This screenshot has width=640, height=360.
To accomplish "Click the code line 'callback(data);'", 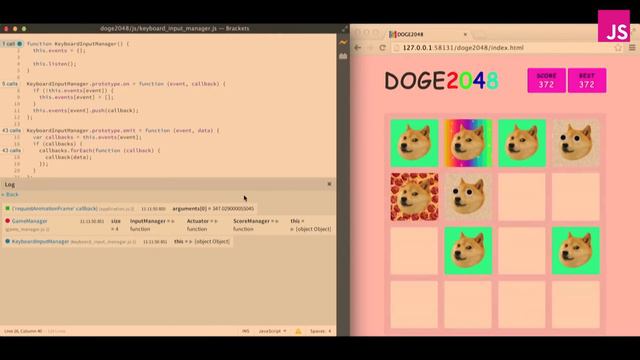I will [68, 157].
